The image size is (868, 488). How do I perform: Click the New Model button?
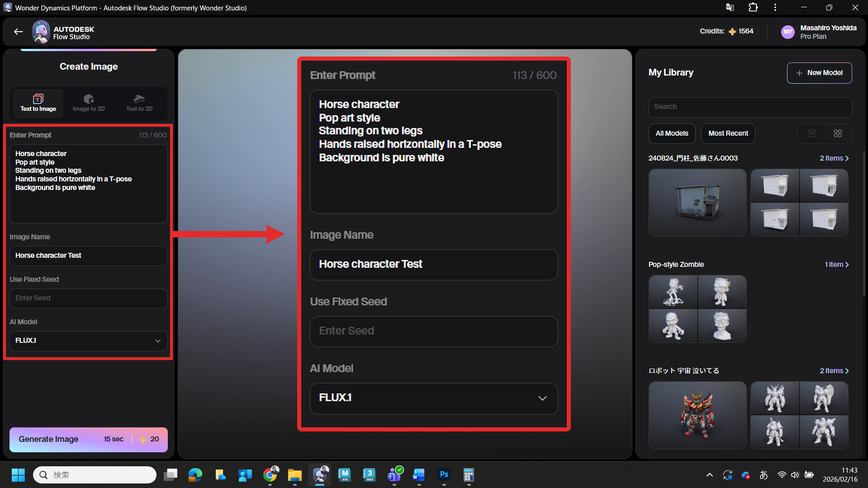point(819,73)
